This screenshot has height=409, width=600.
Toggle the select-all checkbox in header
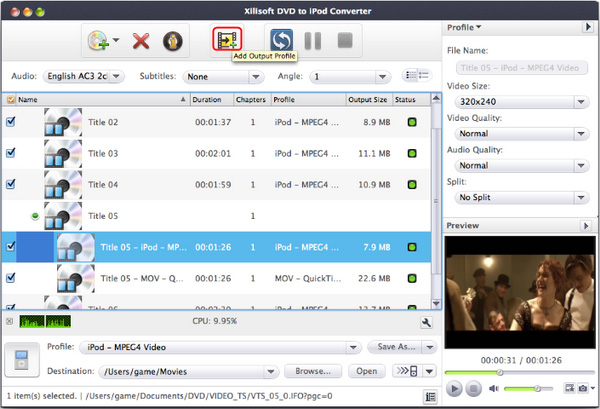pyautogui.click(x=11, y=100)
